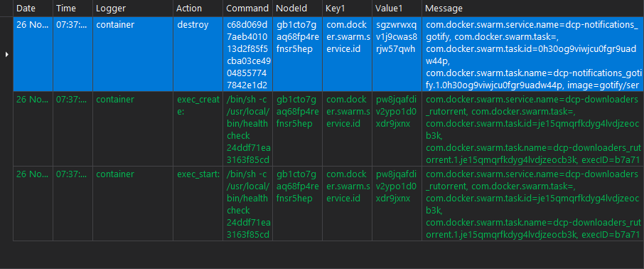The height and width of the screenshot is (269, 644).
Task: Click the Logger column header
Action: coord(133,9)
